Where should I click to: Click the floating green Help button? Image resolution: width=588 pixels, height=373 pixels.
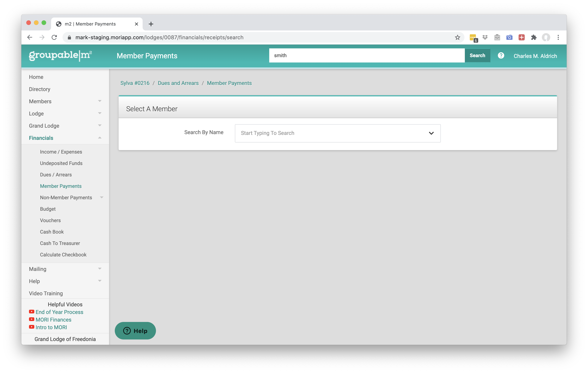[135, 331]
